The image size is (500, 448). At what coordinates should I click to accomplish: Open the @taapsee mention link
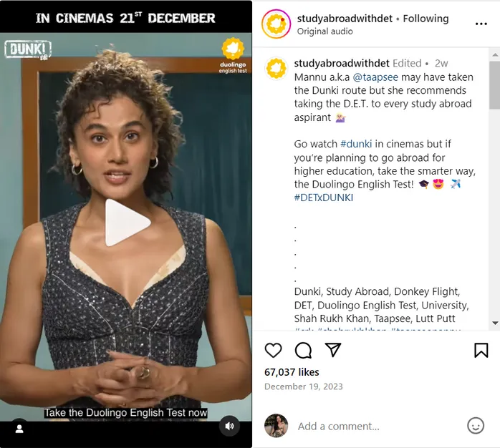click(x=375, y=77)
